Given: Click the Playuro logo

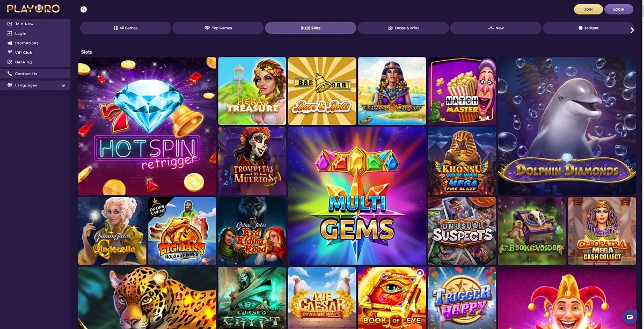Looking at the screenshot, I should [x=33, y=9].
